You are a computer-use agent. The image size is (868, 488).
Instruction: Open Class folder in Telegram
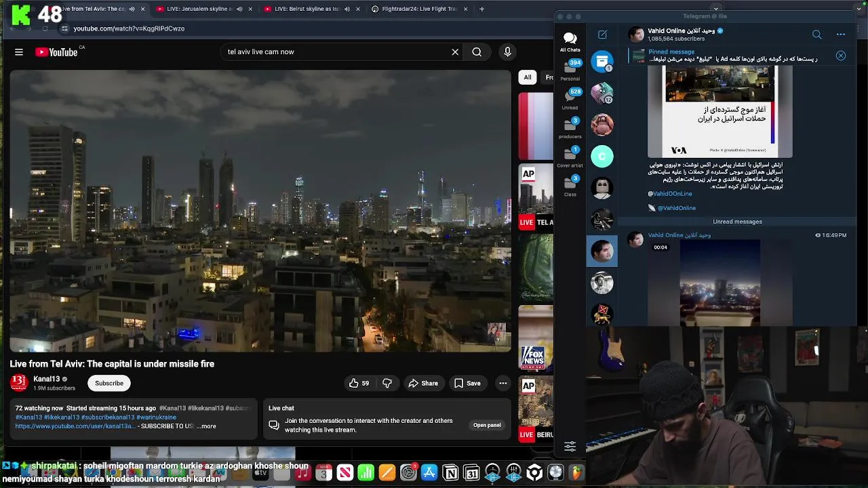(570, 186)
